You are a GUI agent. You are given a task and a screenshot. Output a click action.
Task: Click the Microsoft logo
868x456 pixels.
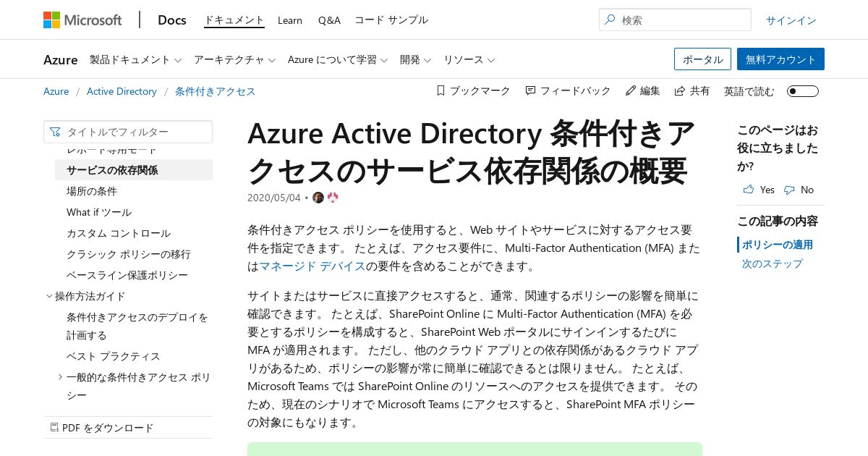coord(82,20)
